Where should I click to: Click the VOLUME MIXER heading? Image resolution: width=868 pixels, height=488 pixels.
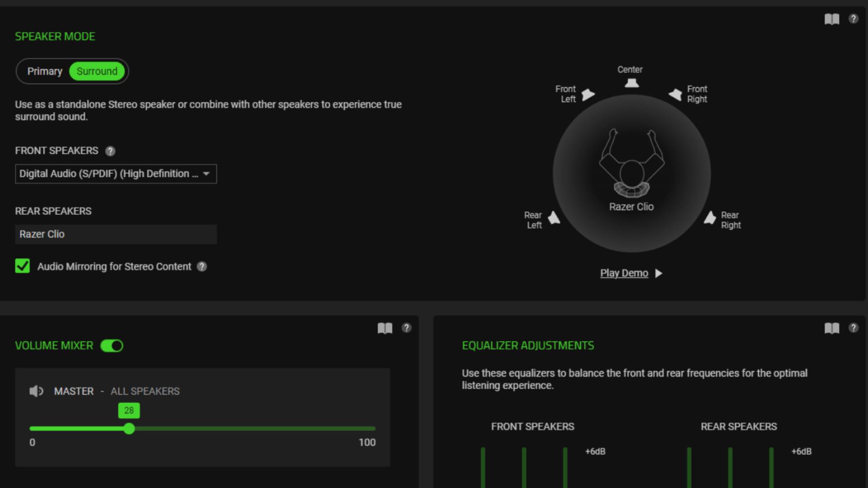(54, 346)
